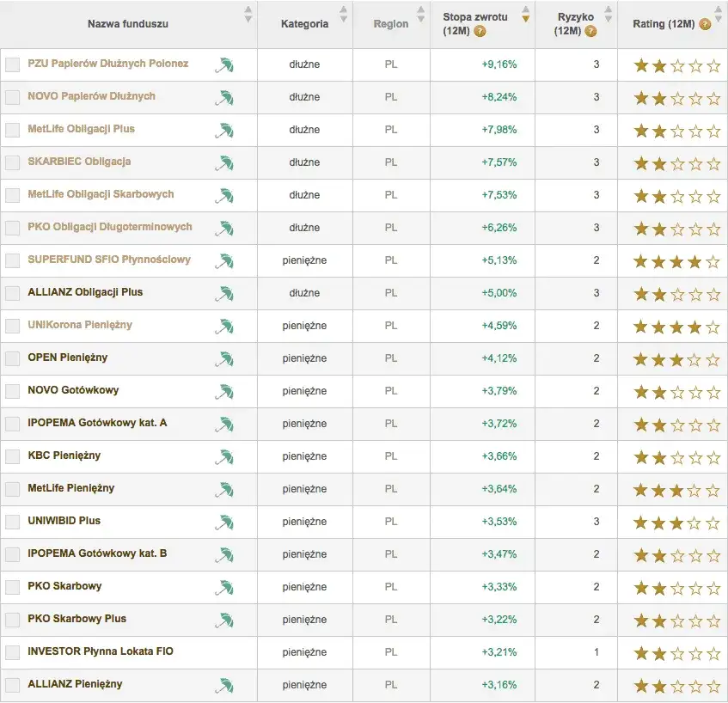This screenshot has height=703, width=728.
Task: Sort by Region using sort arrows
Action: 420,15
